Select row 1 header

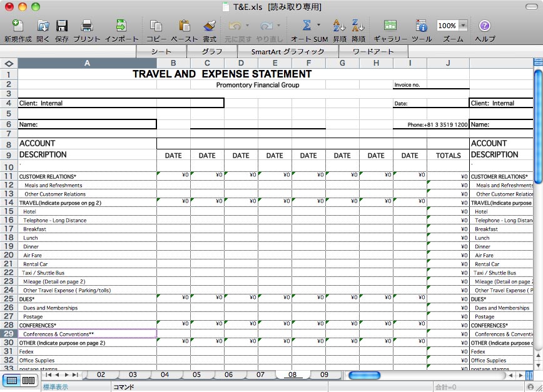(9, 74)
